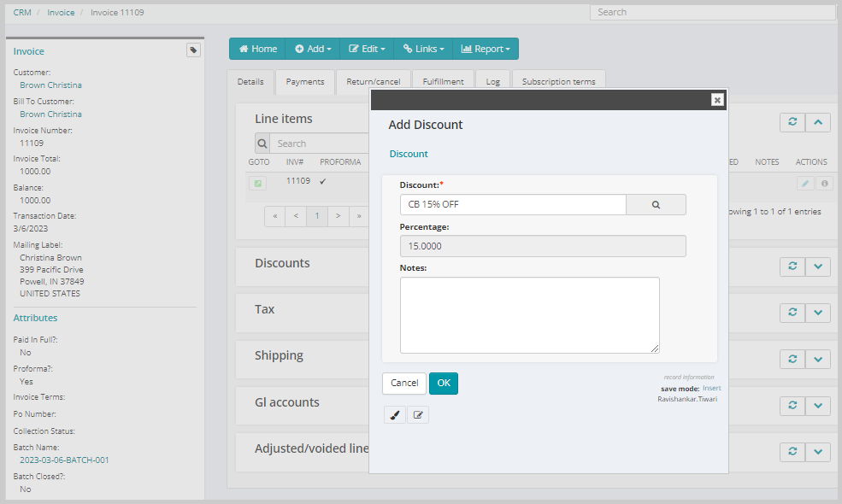Click the info action icon in line items row
The height and width of the screenshot is (504, 842).
(x=824, y=184)
